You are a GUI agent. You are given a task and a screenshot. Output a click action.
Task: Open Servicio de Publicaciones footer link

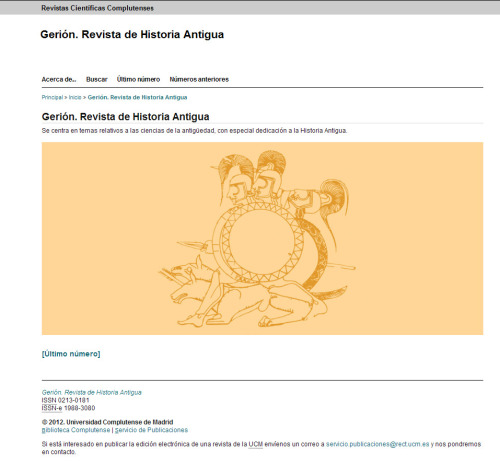(x=151, y=430)
